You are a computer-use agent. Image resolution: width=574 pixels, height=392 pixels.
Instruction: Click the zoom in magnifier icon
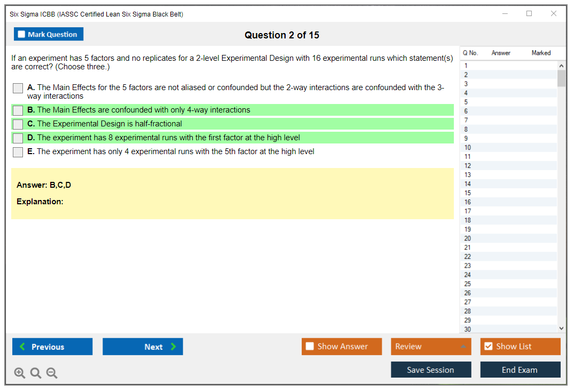20,373
